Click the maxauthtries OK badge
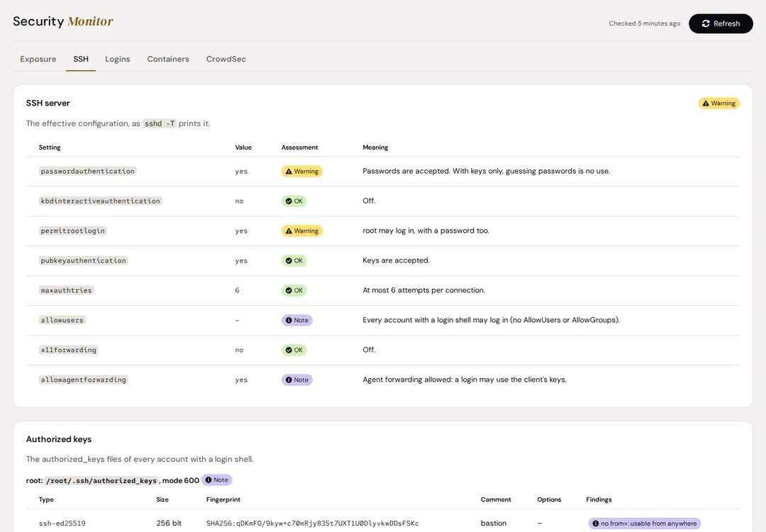 (294, 291)
